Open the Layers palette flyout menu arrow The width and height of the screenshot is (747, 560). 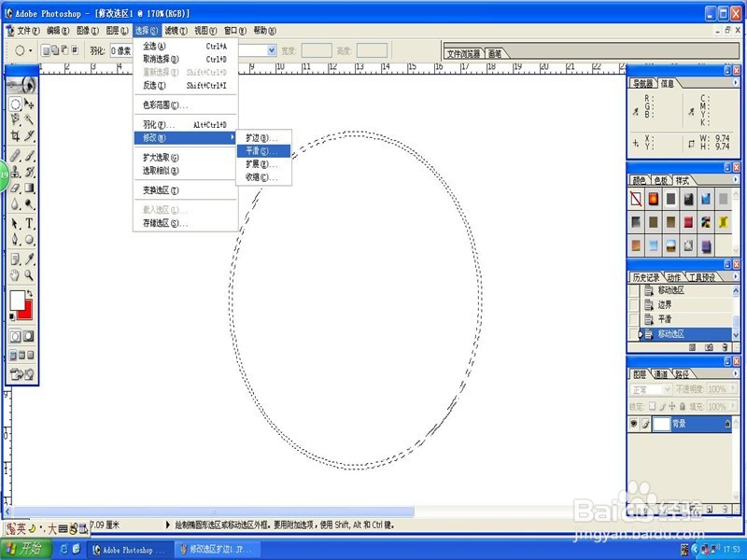(736, 373)
